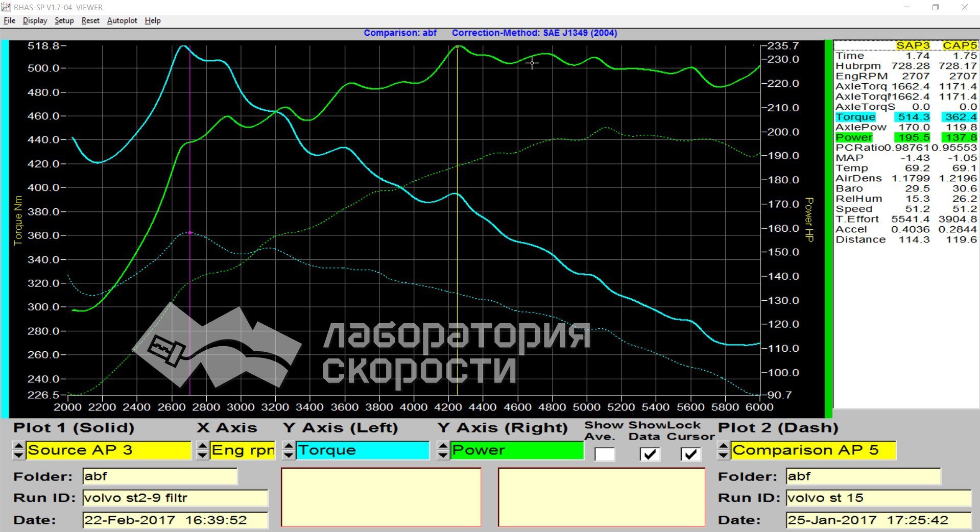Select the cyan Torque axis field
980x532 pixels.
[363, 450]
